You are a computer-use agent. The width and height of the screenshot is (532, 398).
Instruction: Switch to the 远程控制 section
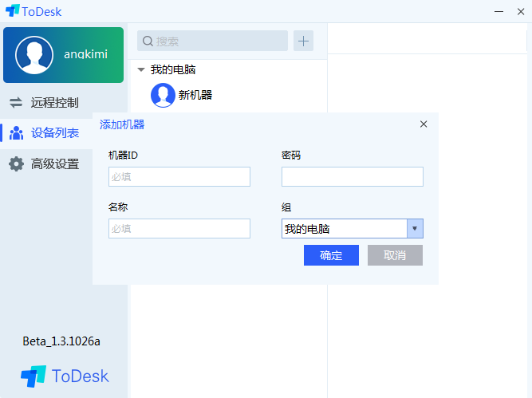coord(54,103)
